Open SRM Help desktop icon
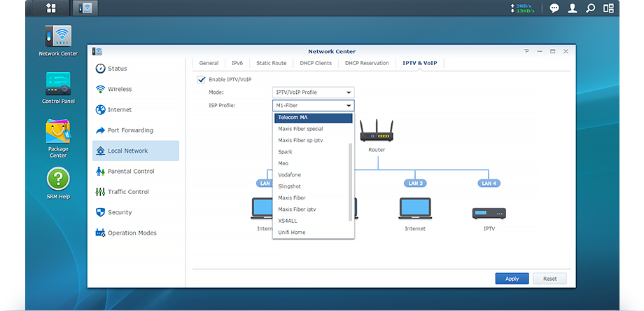The width and height of the screenshot is (644, 311). tap(58, 180)
